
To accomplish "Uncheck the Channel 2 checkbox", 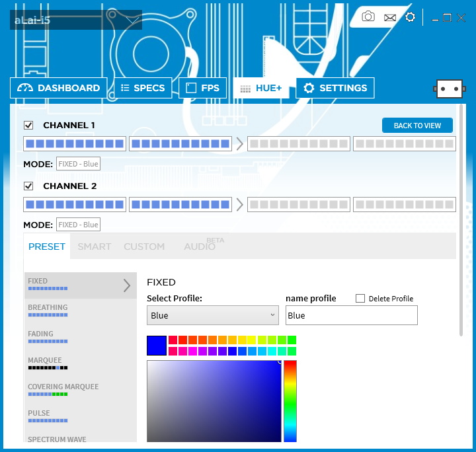I will [x=29, y=186].
